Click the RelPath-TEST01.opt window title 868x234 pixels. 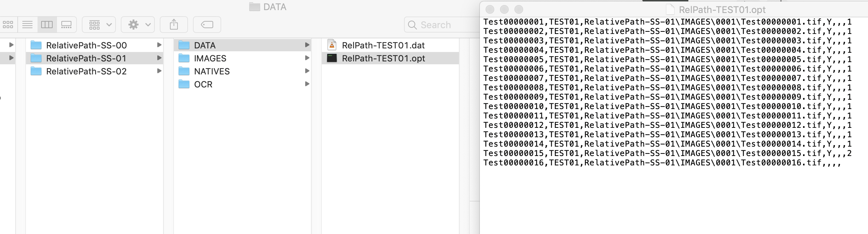click(x=722, y=10)
